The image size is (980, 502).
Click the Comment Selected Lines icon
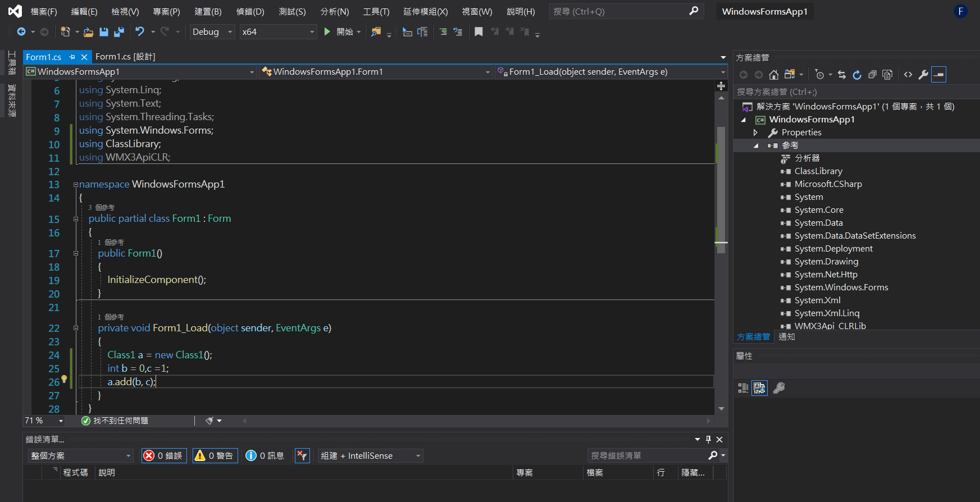pyautogui.click(x=443, y=32)
